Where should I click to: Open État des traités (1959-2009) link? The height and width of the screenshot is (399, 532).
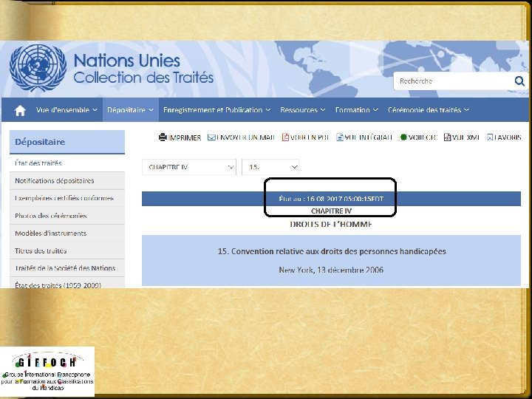tap(67, 284)
